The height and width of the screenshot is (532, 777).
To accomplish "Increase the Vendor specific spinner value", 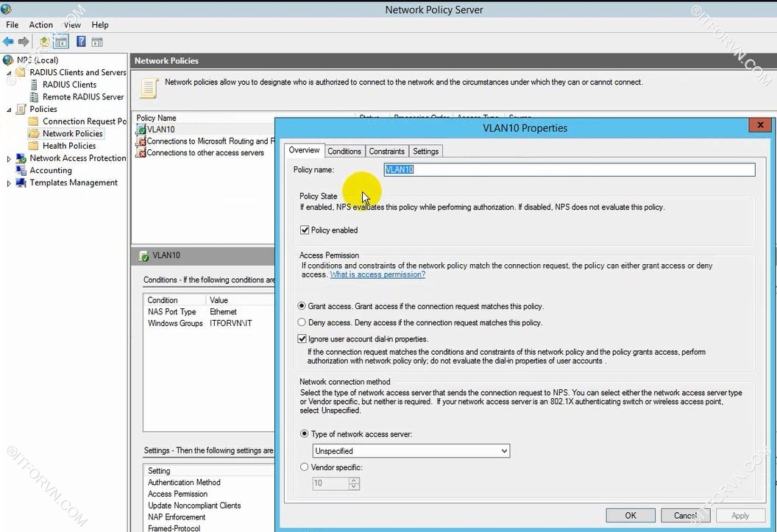I will pyautogui.click(x=355, y=480).
